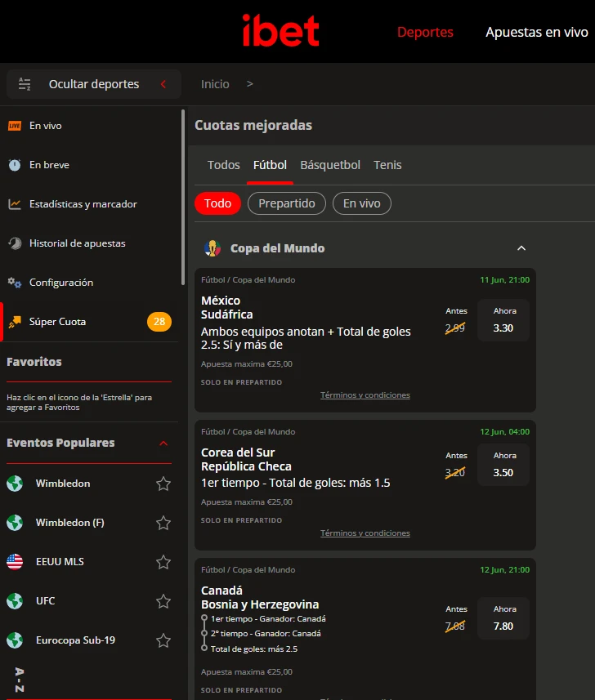The width and height of the screenshot is (595, 700).
Task: Click the USA flag icon for EEUU MLS
Action: click(15, 562)
